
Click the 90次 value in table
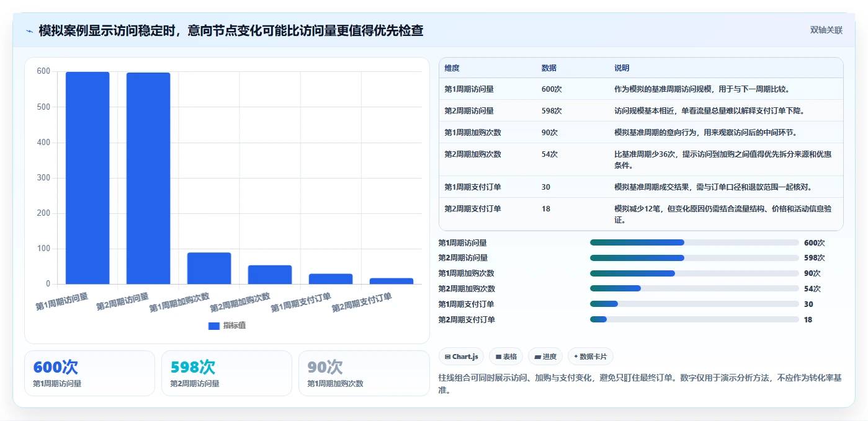pos(549,133)
